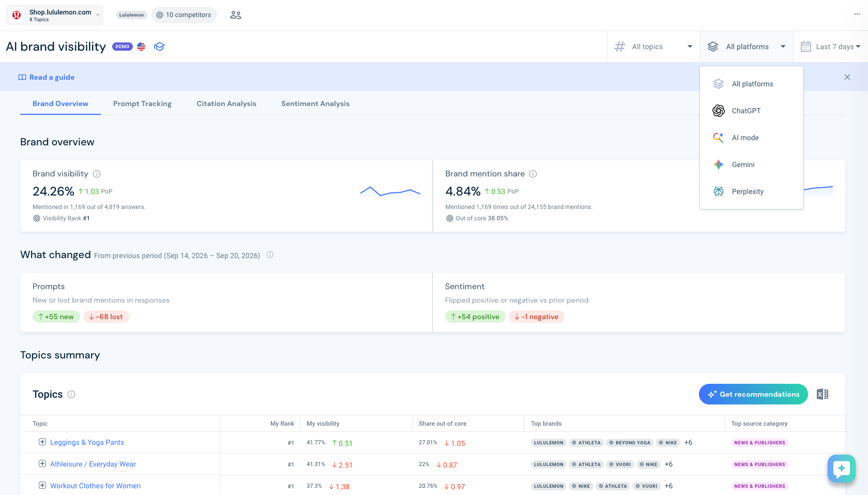This screenshot has height=495, width=868.
Task: Click info icon next to Brand mention share
Action: coord(533,174)
